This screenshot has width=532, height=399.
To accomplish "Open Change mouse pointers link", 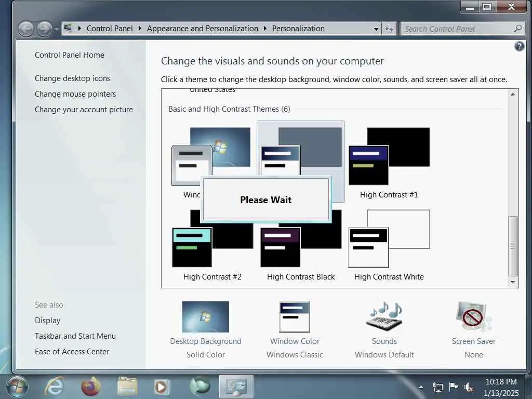I will point(75,94).
